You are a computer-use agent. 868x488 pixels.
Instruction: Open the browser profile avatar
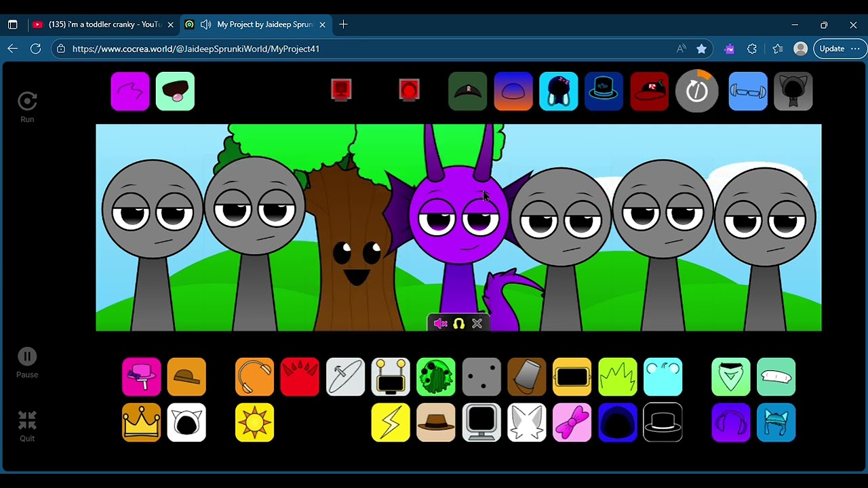tap(801, 49)
